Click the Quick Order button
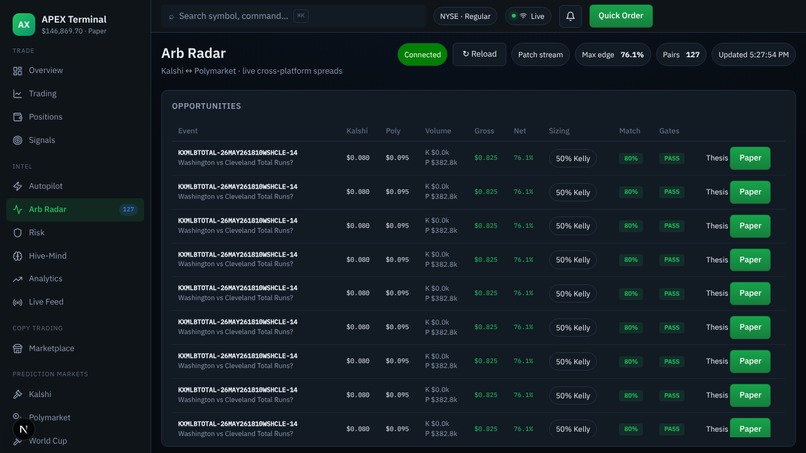Image resolution: width=806 pixels, height=453 pixels. coord(620,16)
